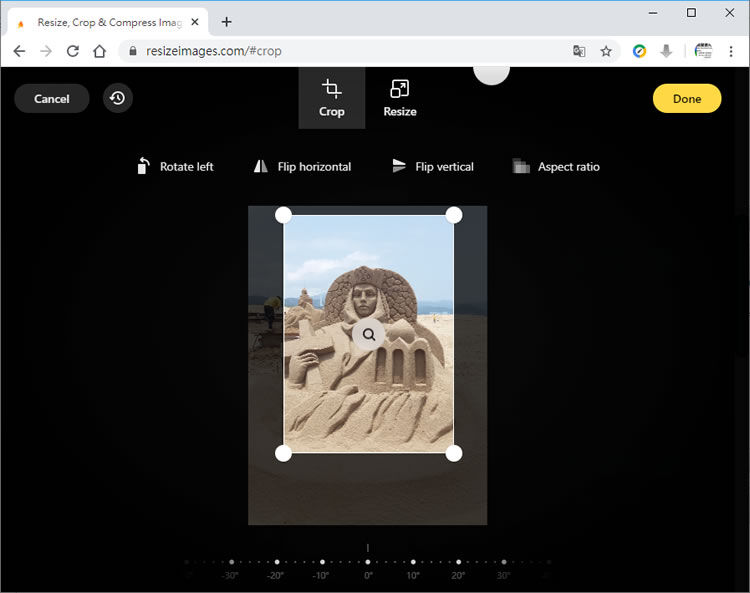750x593 pixels.
Task: Click the history reset icon
Action: (118, 98)
